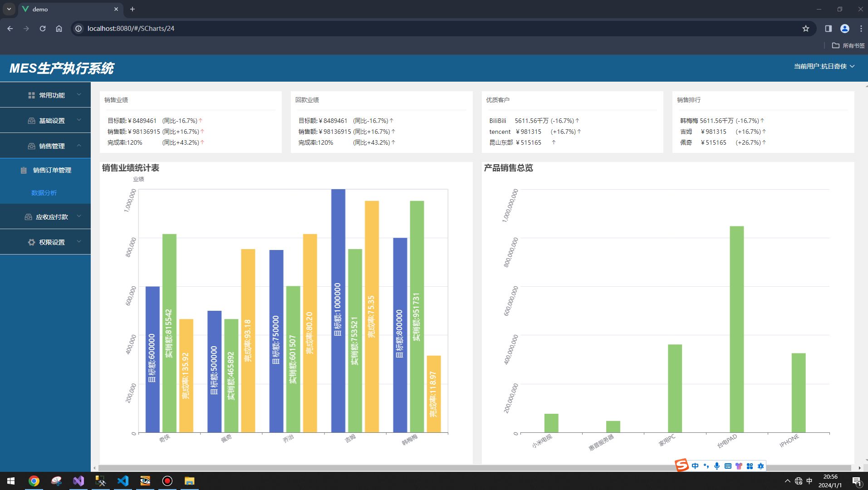Open Windows Start menu
The height and width of the screenshot is (490, 868).
click(x=11, y=481)
